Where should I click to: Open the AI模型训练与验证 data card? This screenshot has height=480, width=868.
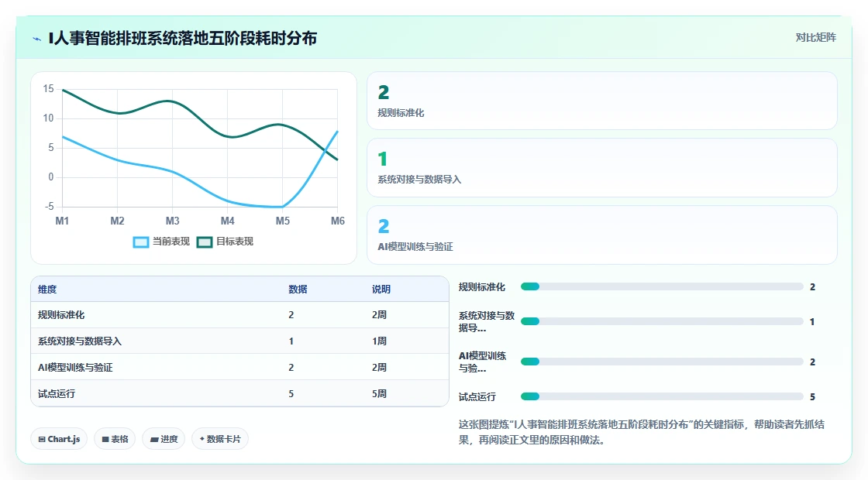[x=601, y=235]
